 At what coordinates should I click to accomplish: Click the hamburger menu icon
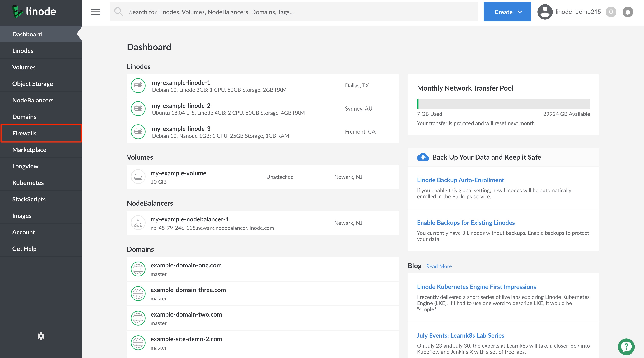(x=96, y=12)
